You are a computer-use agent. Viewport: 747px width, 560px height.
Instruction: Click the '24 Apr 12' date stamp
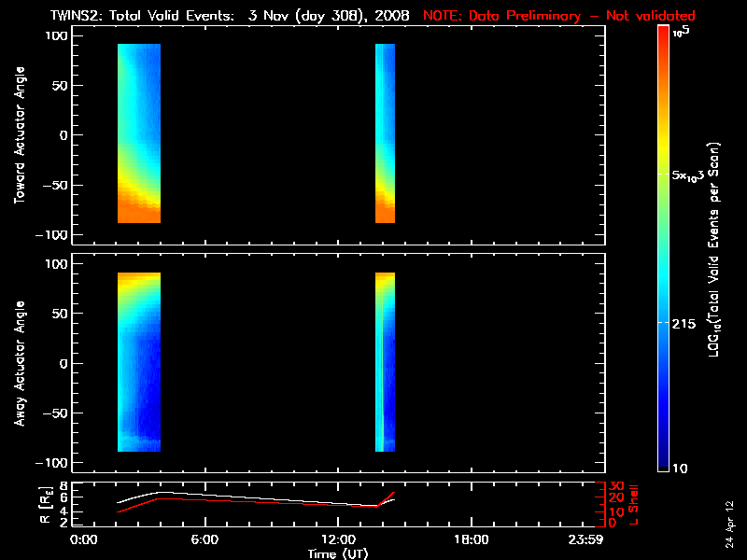coord(730,514)
